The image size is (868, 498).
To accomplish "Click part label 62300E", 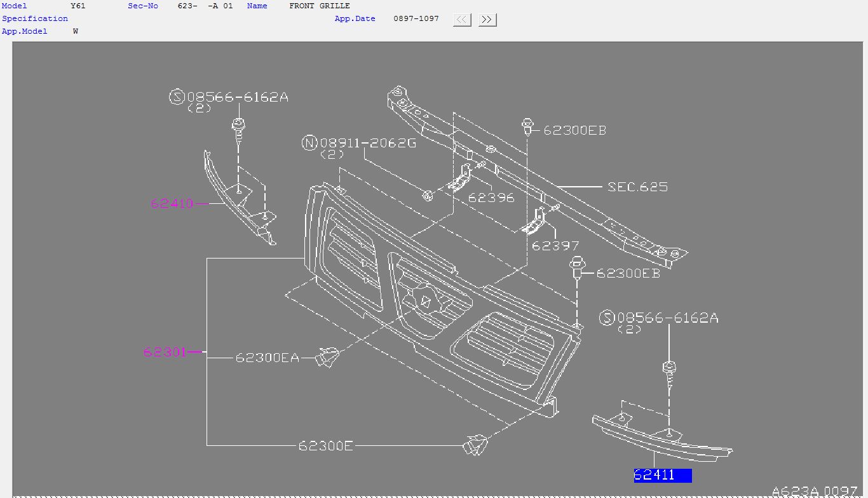I will click(x=325, y=446).
